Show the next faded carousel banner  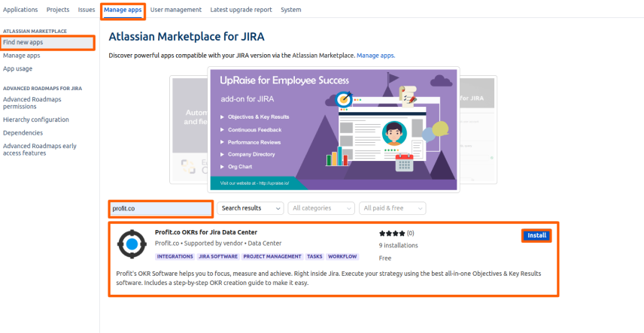478,129
